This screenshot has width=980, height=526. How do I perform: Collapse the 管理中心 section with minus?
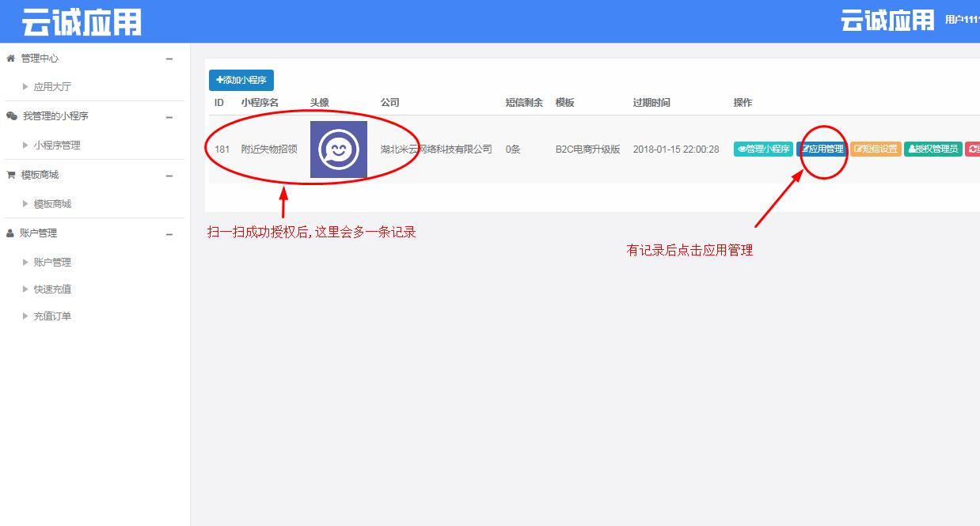coord(169,59)
